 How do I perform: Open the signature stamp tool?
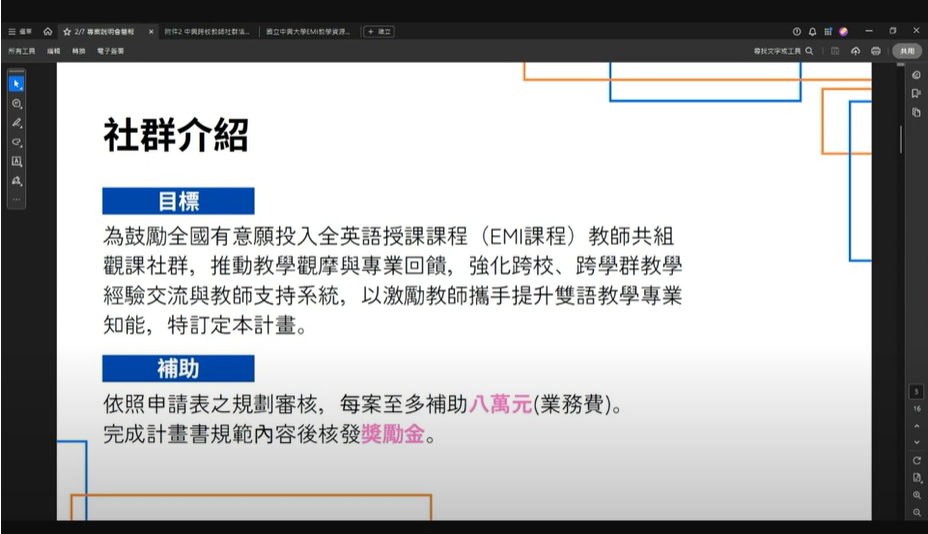coord(17,181)
